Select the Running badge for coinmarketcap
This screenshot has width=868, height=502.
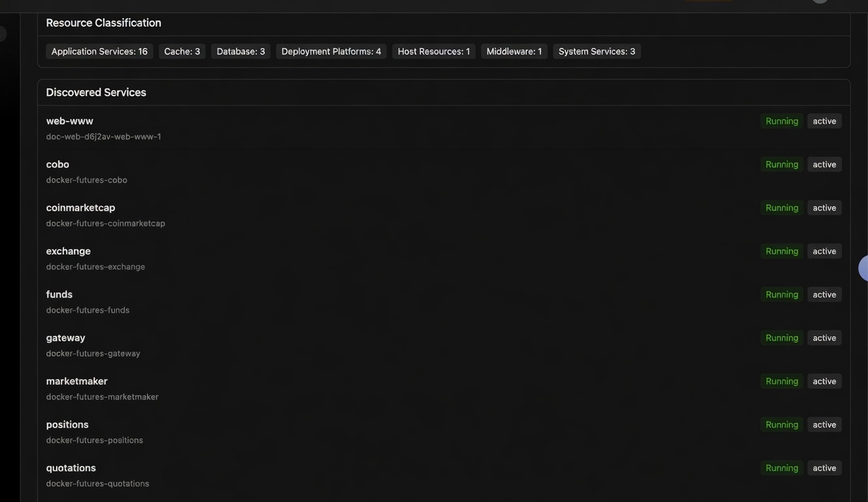pyautogui.click(x=782, y=208)
